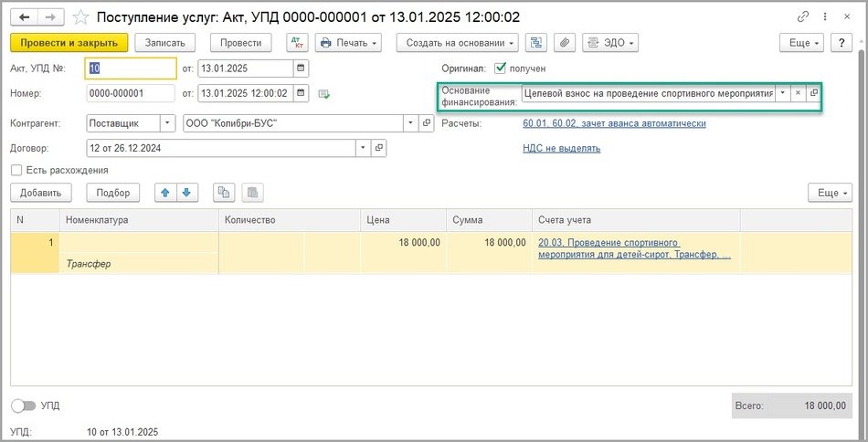Open the Печать menu
Image resolution: width=868 pixels, height=442 pixels.
click(348, 43)
